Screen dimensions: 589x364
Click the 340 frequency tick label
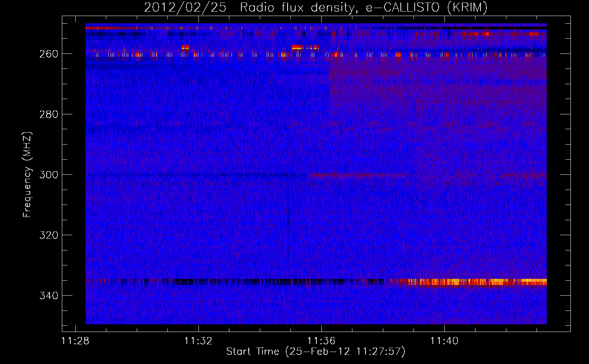click(49, 296)
